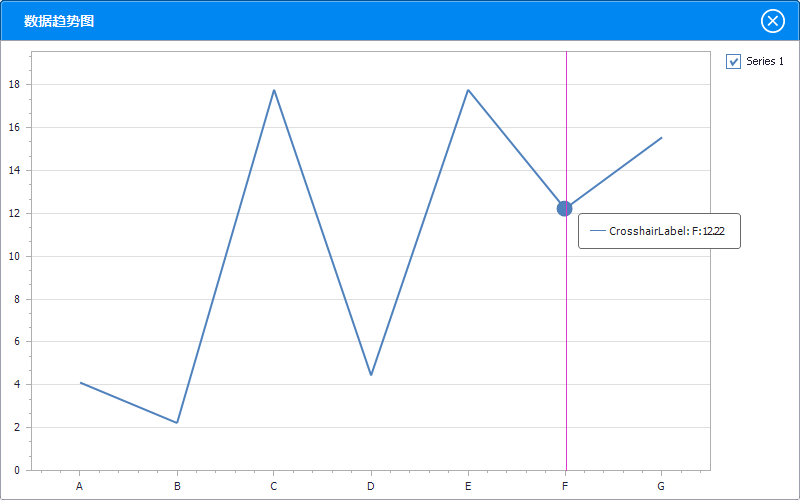
Task: Click x-axis label G
Action: 661,486
